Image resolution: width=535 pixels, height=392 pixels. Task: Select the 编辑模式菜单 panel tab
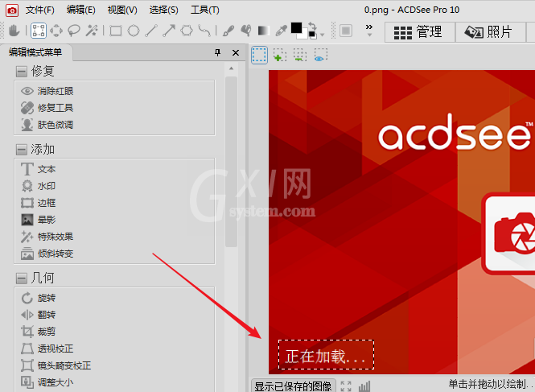[x=35, y=52]
